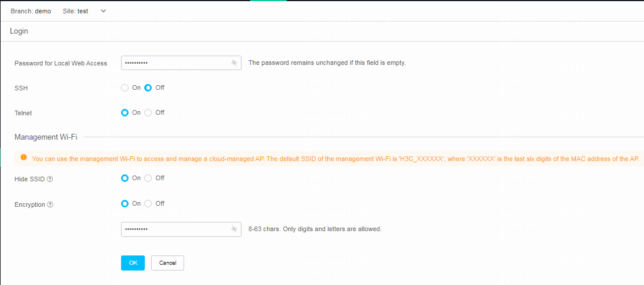This screenshot has width=644, height=285.
Task: Click 'The password remains unchanged' hint text
Action: coord(327,63)
